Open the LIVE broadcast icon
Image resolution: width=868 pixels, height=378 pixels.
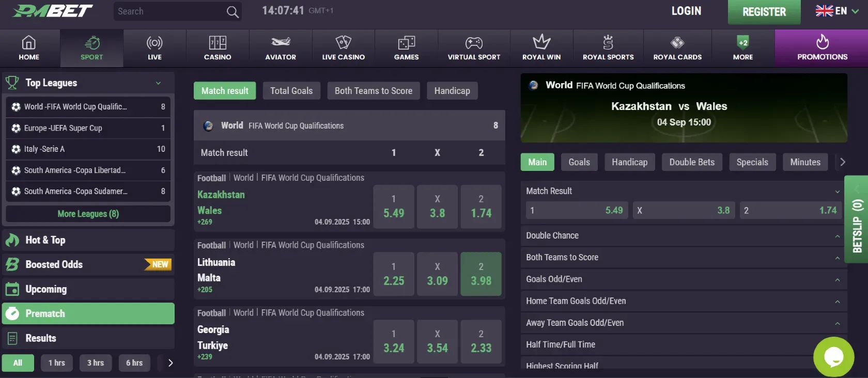coord(154,42)
